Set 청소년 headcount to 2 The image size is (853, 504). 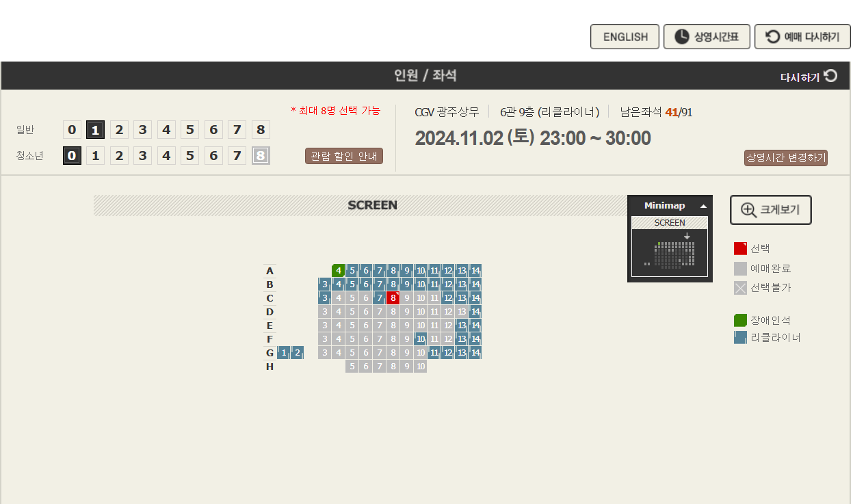(119, 156)
